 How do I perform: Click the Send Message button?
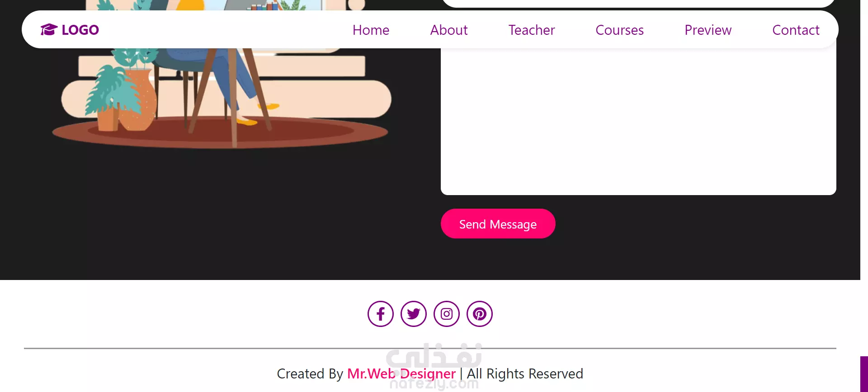pos(498,224)
